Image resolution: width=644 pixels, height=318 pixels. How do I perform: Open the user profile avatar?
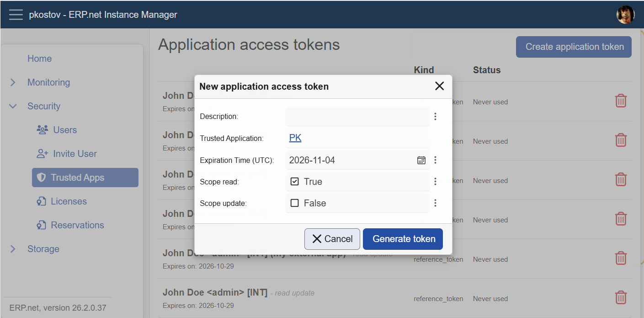click(625, 15)
